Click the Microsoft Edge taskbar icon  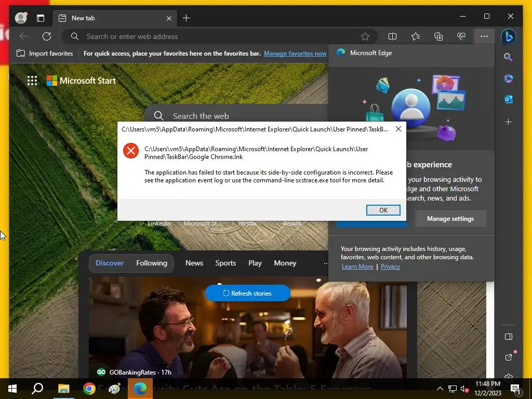click(x=140, y=389)
